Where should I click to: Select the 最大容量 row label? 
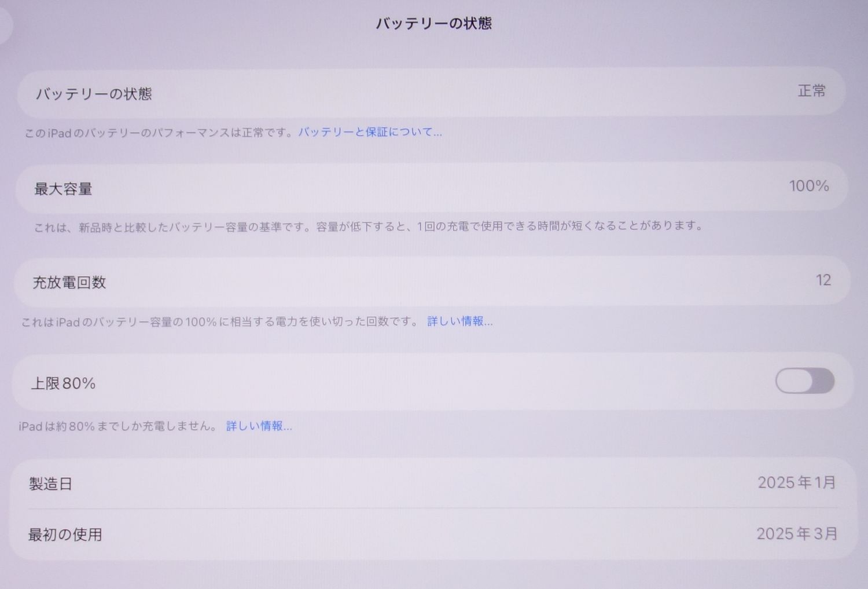(63, 189)
